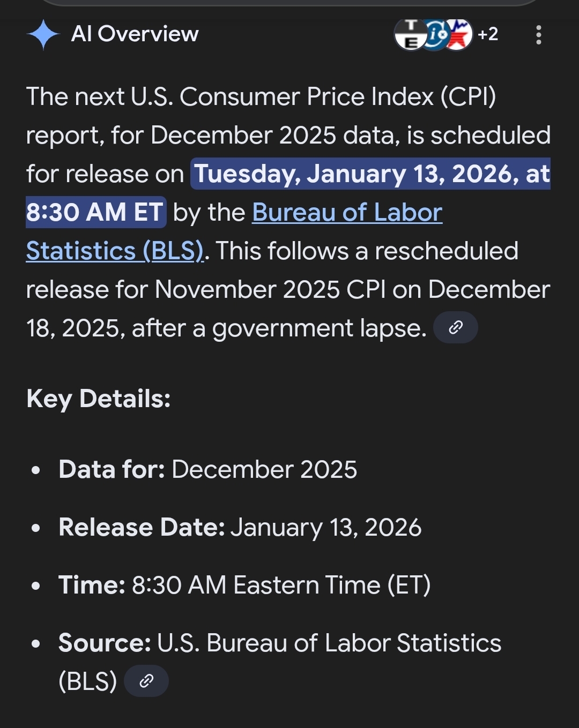Image resolution: width=579 pixels, height=728 pixels.
Task: Open the 'Bureau of Labor' link
Action: point(347,213)
